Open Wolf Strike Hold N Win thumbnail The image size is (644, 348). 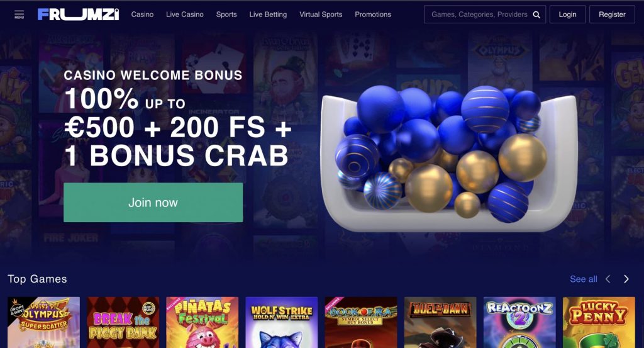coord(282,323)
